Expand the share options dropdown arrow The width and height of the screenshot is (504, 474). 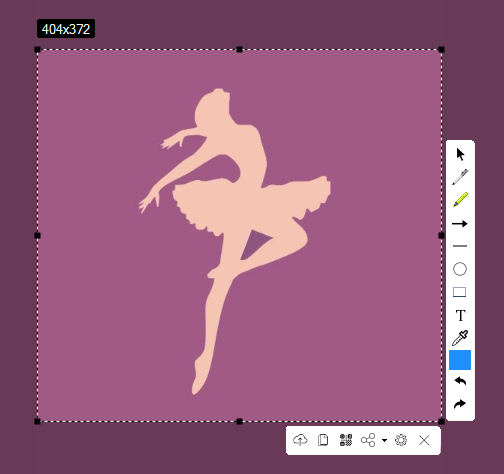tap(384, 440)
